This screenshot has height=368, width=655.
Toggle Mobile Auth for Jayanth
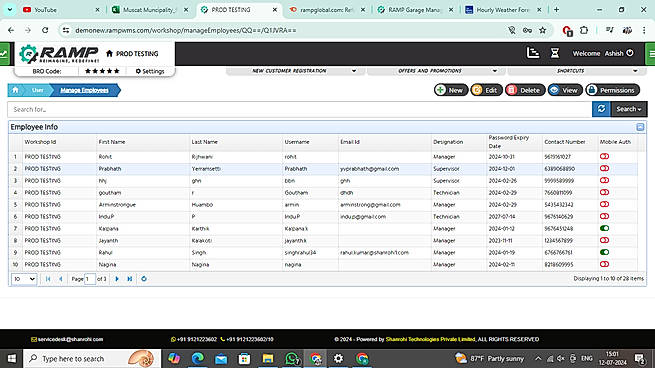click(604, 240)
